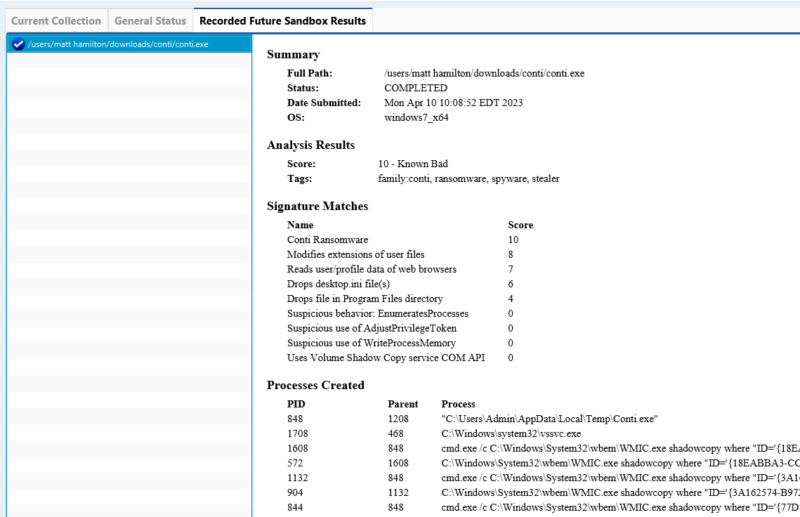Click the date Mon Apr 10 10:08:52 EDT 2023
Screen dimensions: 800x517
click(454, 103)
